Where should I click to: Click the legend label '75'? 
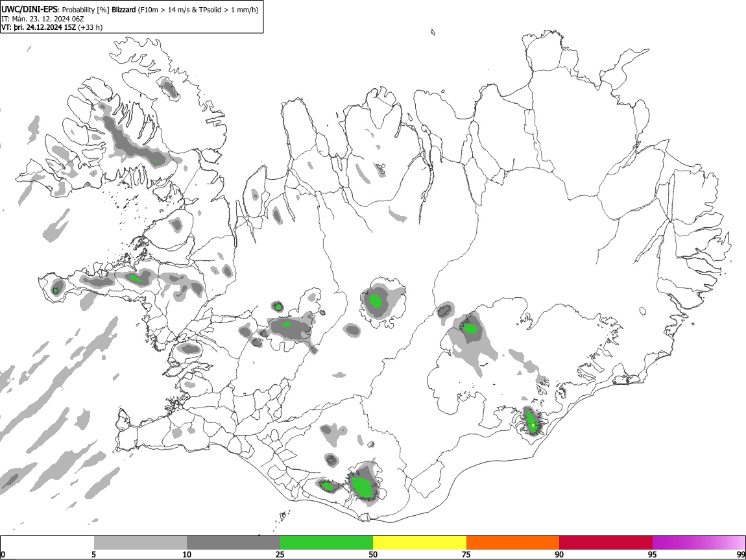point(466,554)
